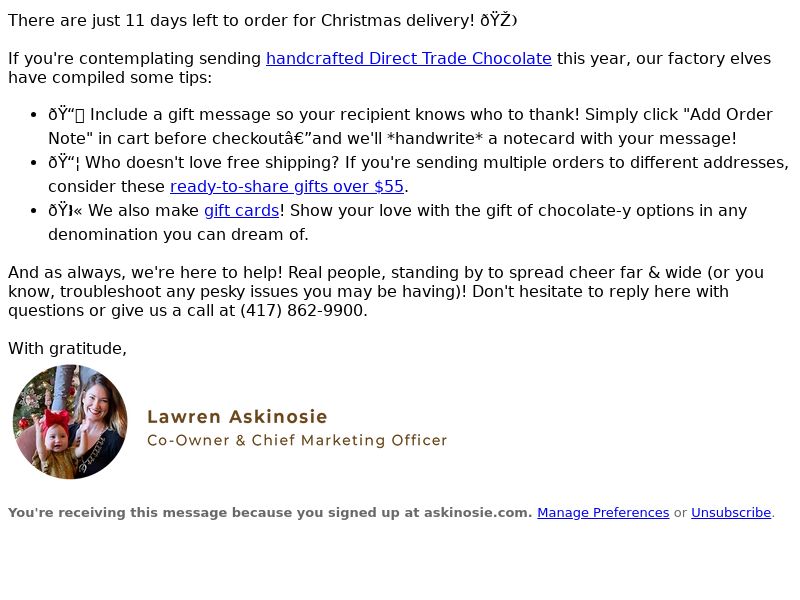Click Manage Preferences in the footer

pos(603,513)
